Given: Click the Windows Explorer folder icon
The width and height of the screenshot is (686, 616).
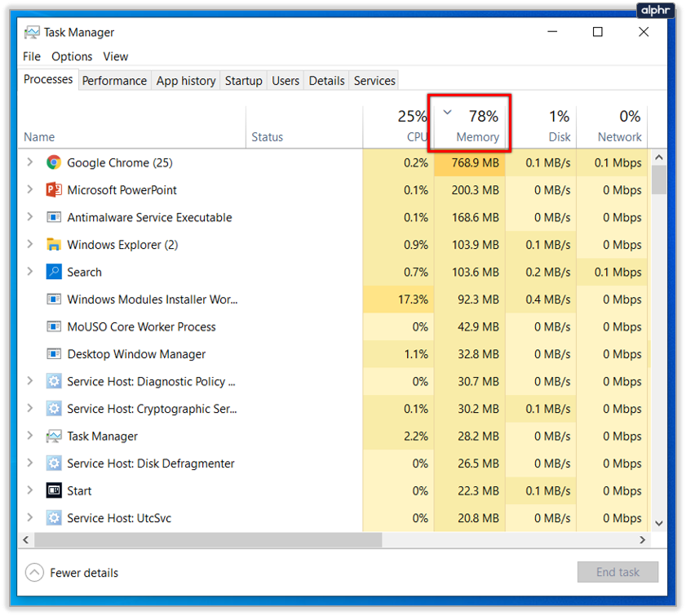Looking at the screenshot, I should (x=53, y=245).
